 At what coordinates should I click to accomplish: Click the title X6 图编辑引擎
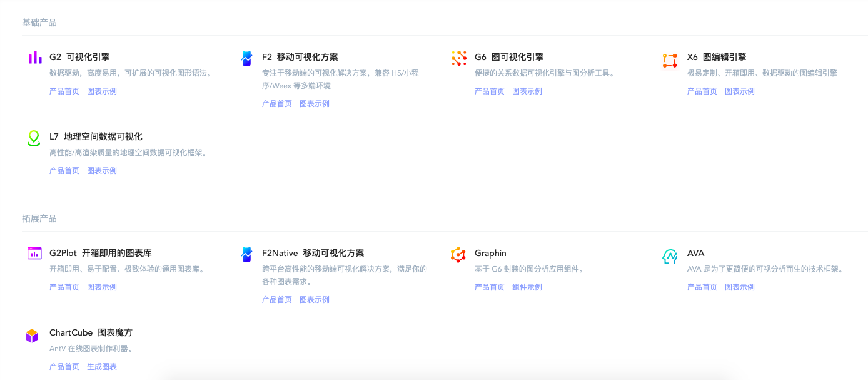(x=717, y=57)
